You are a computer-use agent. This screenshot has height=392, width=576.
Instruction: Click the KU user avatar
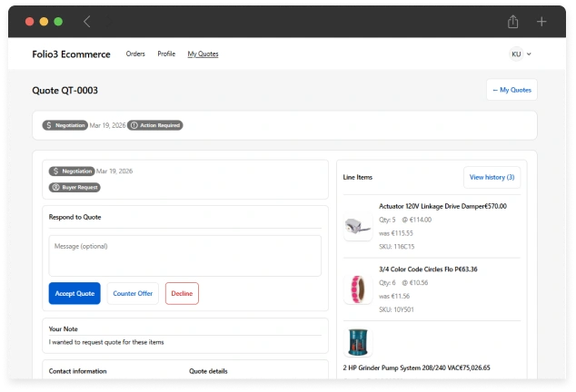tap(516, 54)
